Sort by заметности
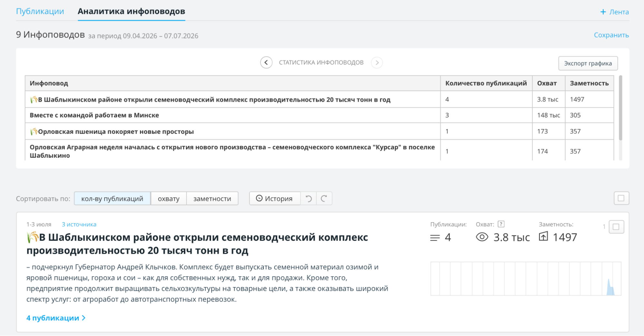The height and width of the screenshot is (336, 644). point(212,198)
